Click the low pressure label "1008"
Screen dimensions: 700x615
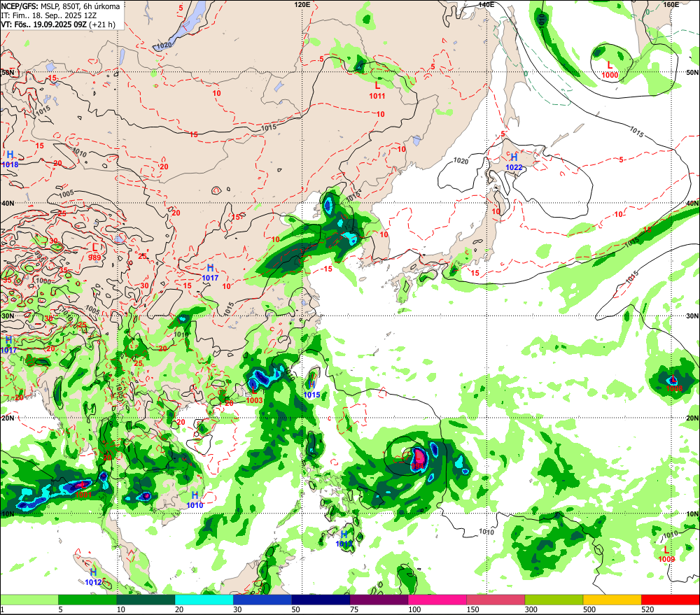coord(674,388)
